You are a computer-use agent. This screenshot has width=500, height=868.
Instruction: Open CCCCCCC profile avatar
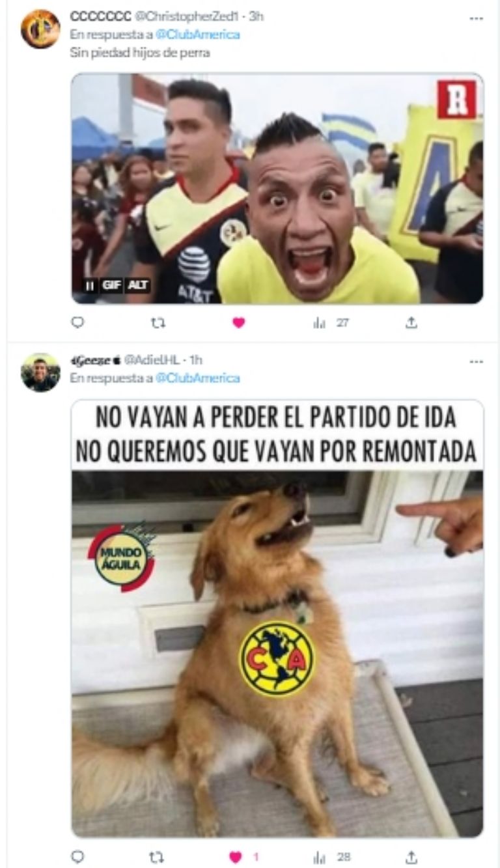click(40, 29)
